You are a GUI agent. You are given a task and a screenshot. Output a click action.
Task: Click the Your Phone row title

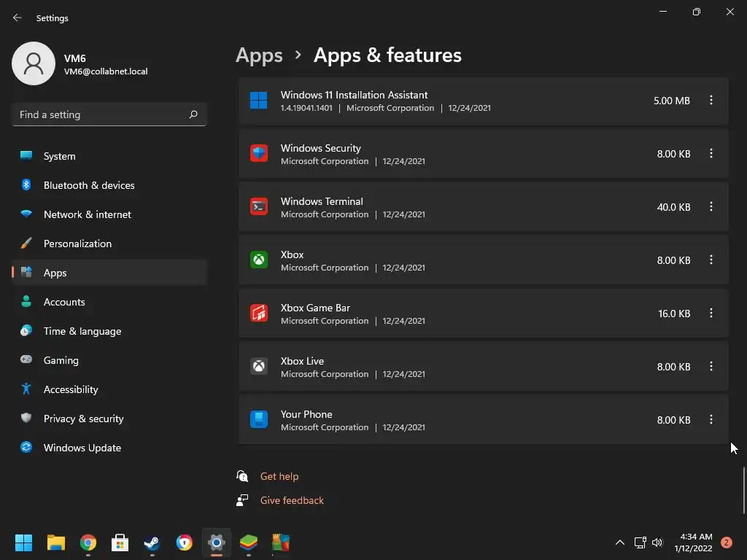pyautogui.click(x=306, y=414)
